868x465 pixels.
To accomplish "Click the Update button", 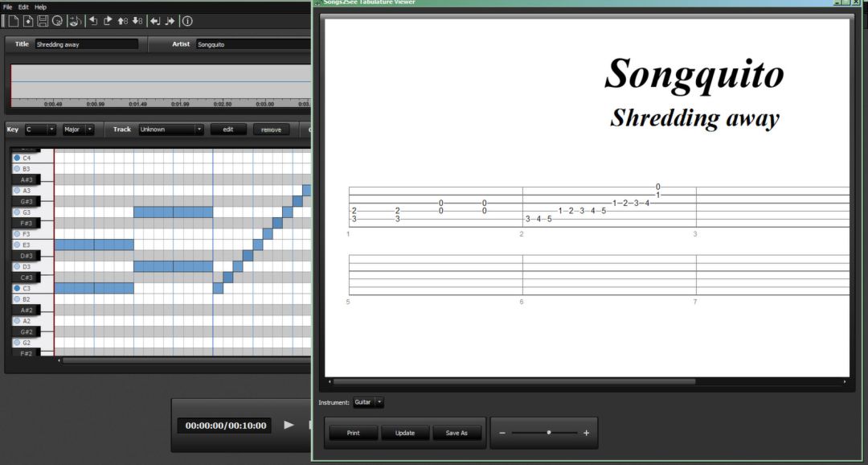I will [405, 432].
